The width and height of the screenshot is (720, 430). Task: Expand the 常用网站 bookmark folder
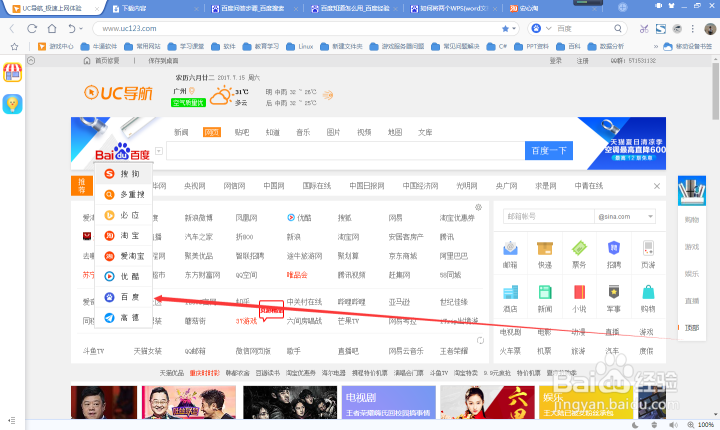coord(143,46)
